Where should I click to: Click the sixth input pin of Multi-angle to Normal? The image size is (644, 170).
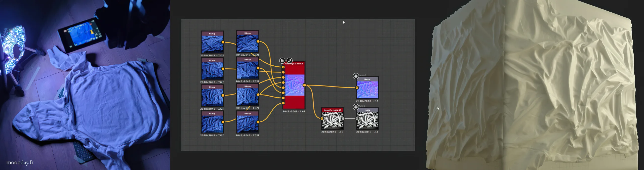tap(283, 93)
